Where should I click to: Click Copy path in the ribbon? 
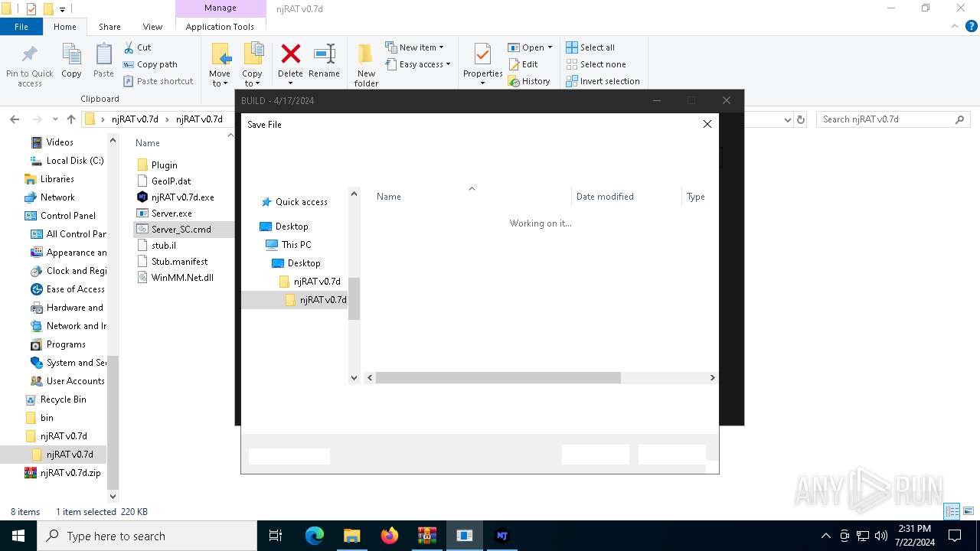150,64
